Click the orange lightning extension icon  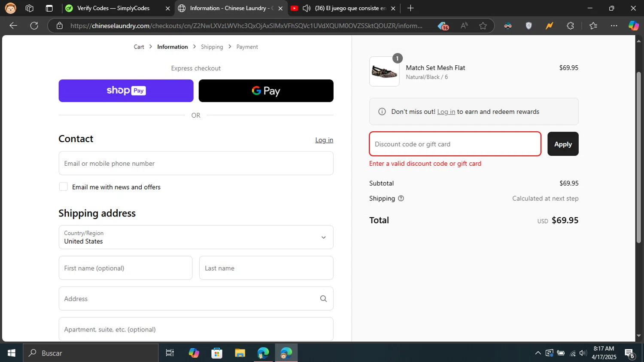point(549,26)
